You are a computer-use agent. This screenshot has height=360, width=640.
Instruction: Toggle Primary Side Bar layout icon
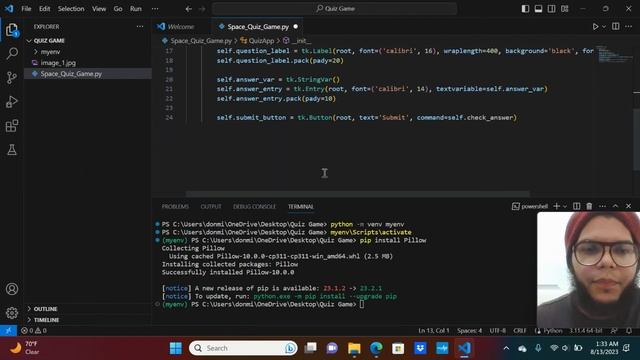(x=525, y=9)
